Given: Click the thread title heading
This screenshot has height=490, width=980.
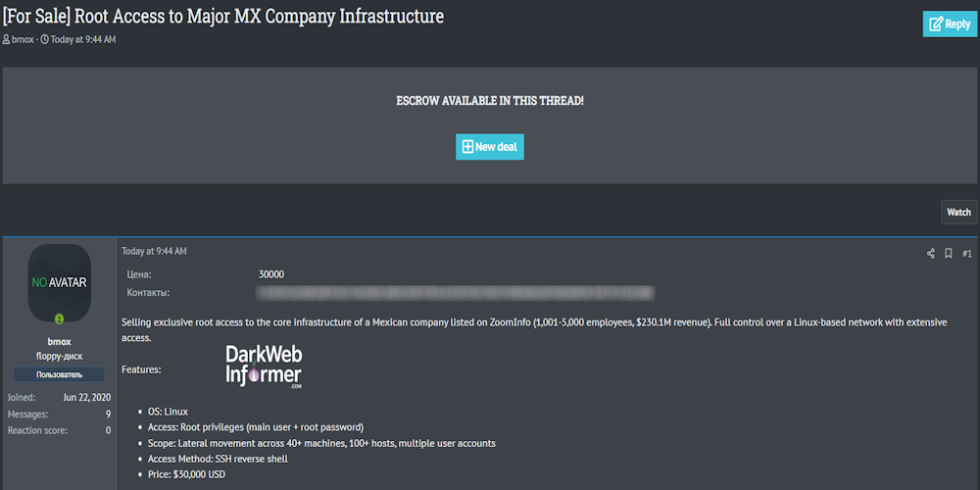Looking at the screenshot, I should [223, 16].
